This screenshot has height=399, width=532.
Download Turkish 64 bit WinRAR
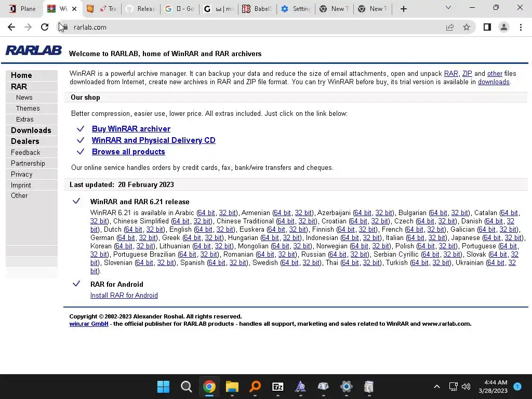(420, 262)
